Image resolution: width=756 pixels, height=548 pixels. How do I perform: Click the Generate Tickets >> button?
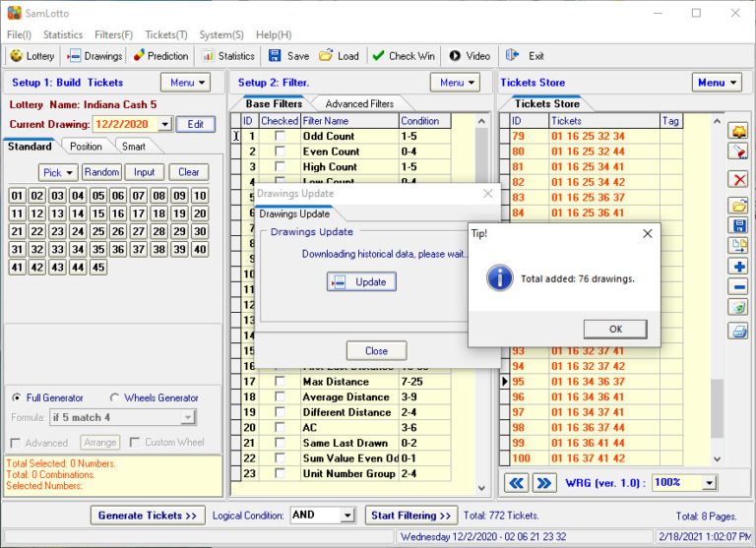click(148, 516)
